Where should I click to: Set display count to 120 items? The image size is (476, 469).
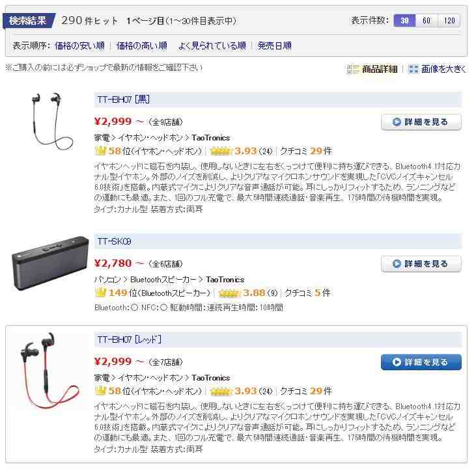(449, 21)
